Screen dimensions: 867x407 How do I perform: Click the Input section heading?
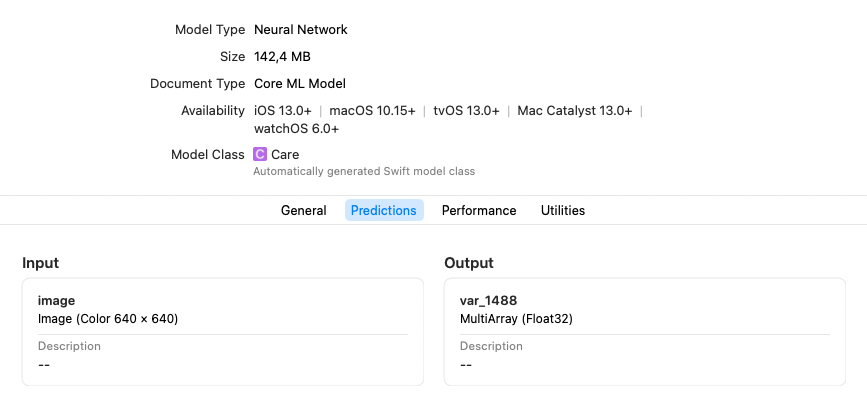tap(40, 263)
